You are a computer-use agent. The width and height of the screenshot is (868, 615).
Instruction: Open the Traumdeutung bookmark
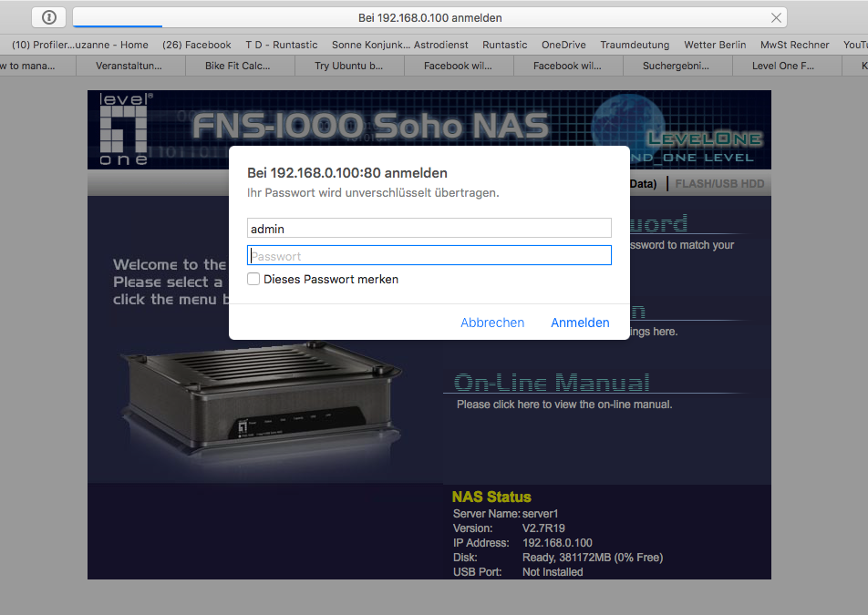click(x=635, y=45)
